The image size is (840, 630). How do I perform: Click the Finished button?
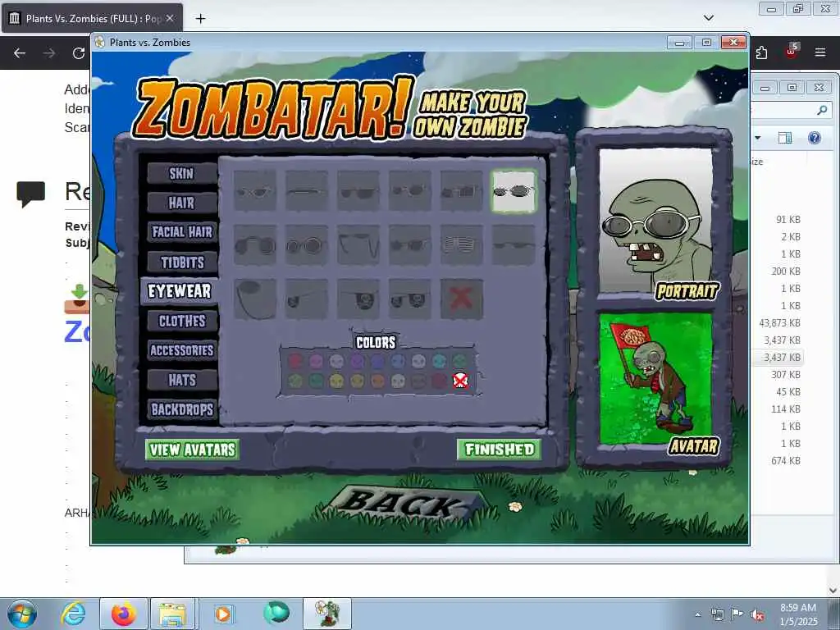(500, 449)
